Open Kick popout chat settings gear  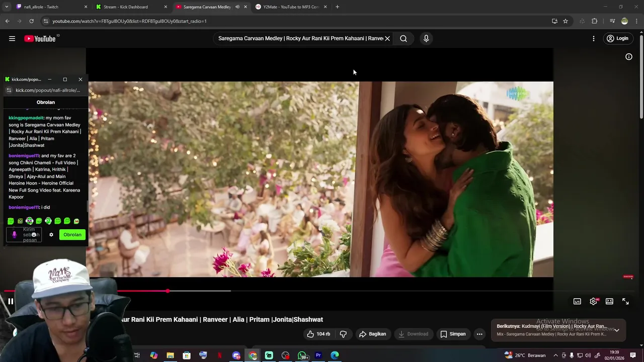click(51, 235)
